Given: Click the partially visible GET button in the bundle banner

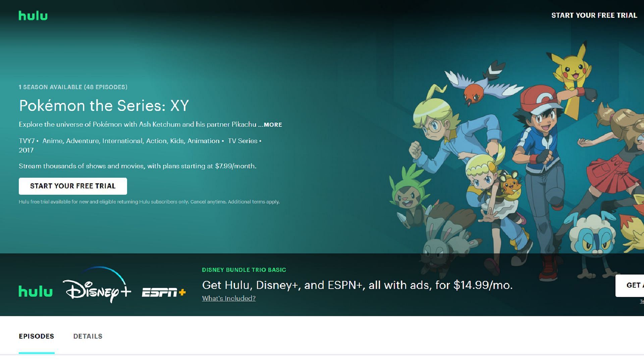Looking at the screenshot, I should (630, 285).
